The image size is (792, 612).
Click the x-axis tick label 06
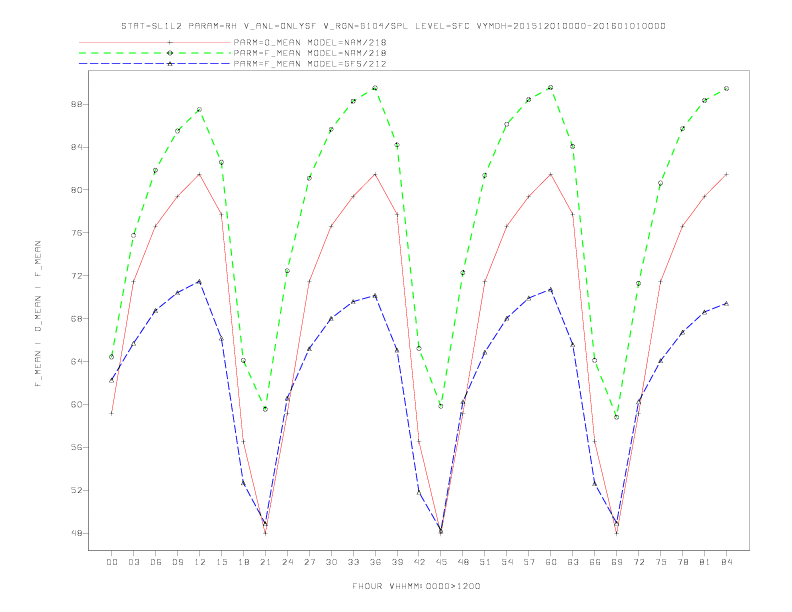pos(156,562)
